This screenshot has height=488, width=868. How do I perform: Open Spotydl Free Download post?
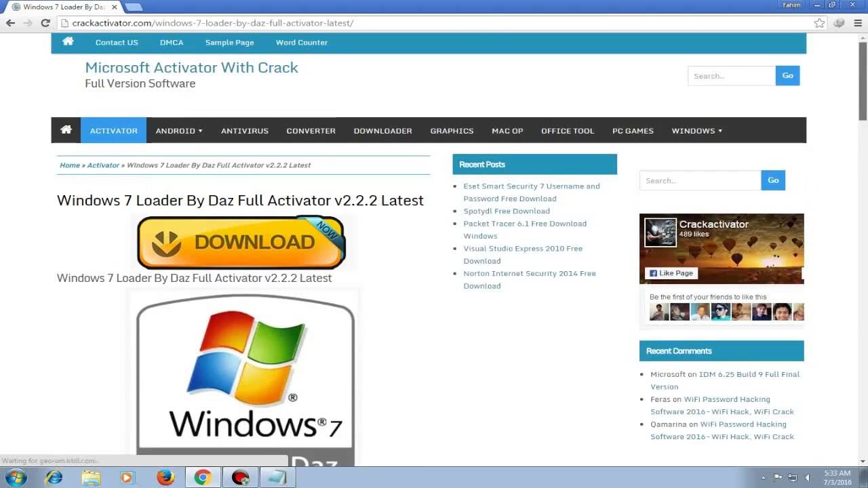point(507,211)
